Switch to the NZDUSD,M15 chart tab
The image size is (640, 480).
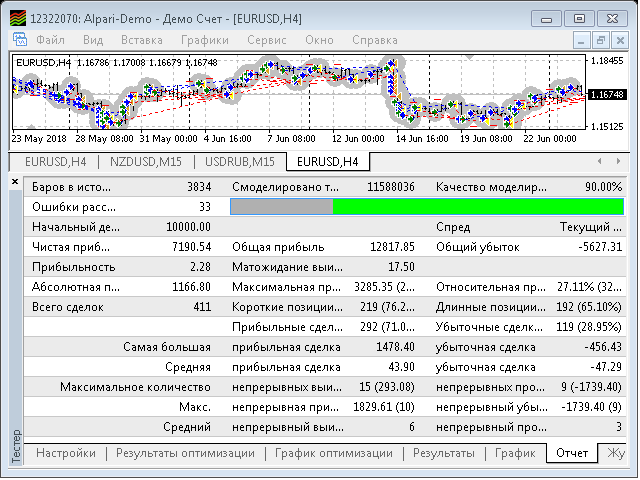pos(146,162)
